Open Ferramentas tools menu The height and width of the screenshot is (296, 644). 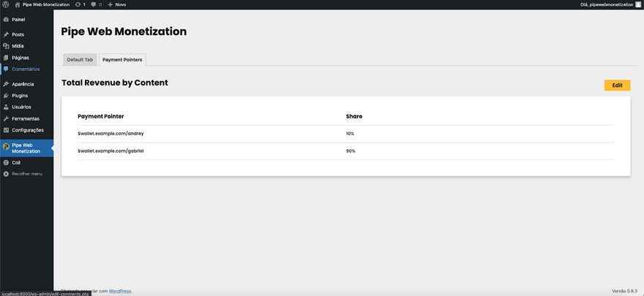[26, 118]
